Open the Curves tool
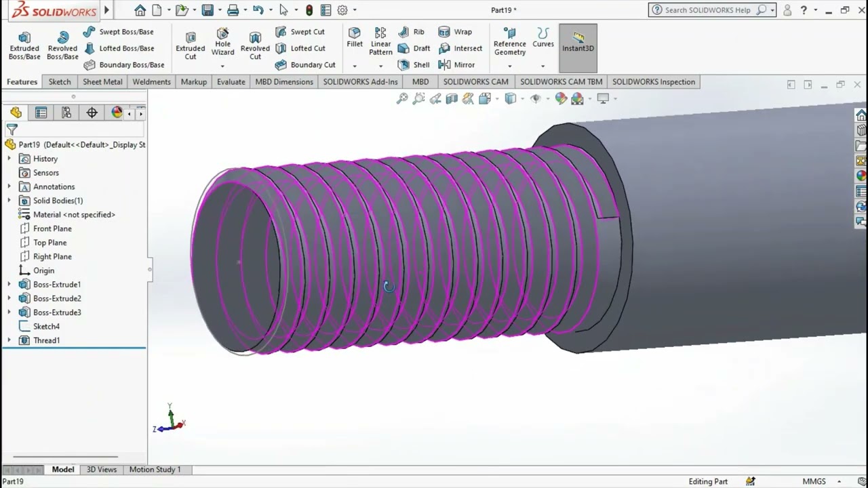The width and height of the screenshot is (868, 488). (543, 38)
